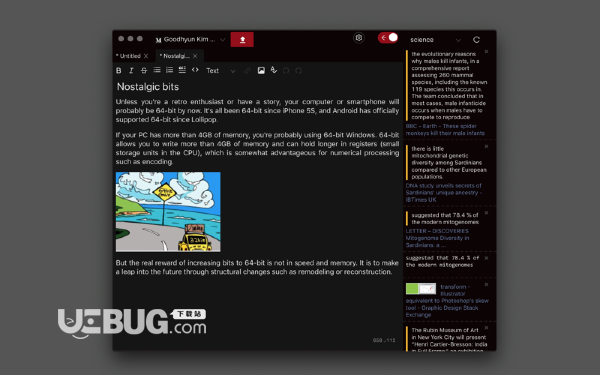Refresh the clippings sidebar
This screenshot has width=600, height=375.
476,39
